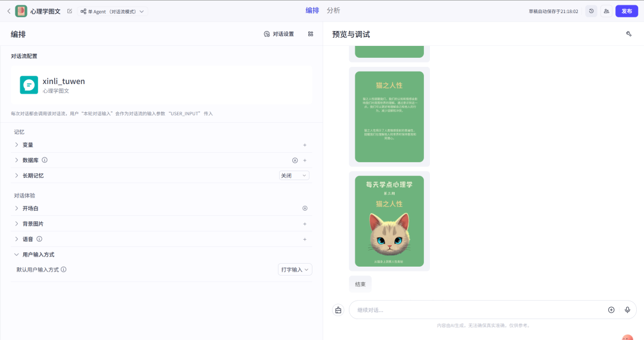Open the 单 Agent (对话流模式) mode dropdown
644x340 pixels.
point(112,11)
